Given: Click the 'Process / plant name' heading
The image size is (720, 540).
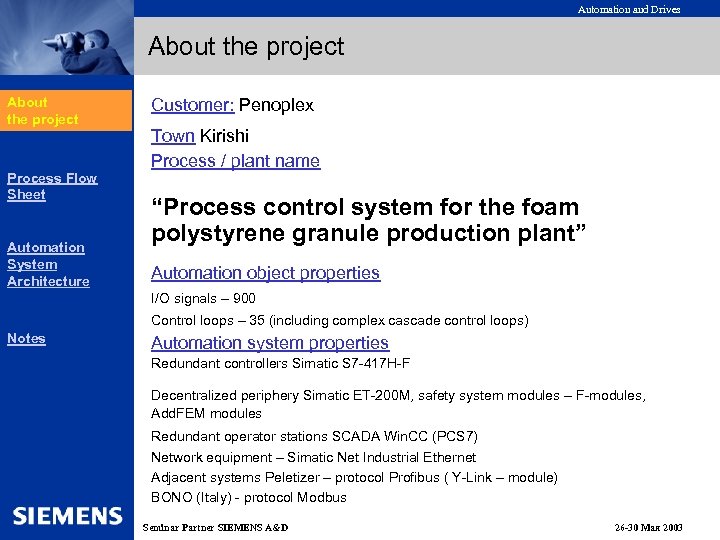Looking at the screenshot, I should (x=236, y=161).
